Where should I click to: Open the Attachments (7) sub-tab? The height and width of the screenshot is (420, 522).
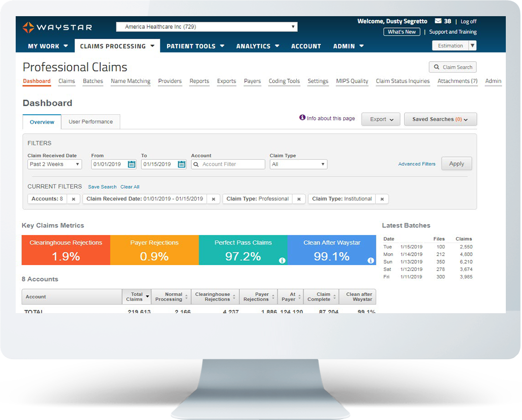click(x=457, y=81)
